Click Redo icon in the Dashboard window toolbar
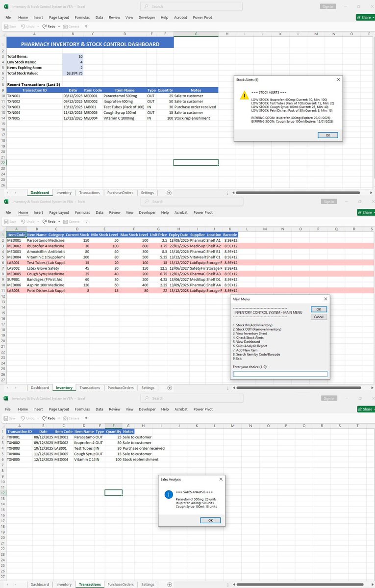375x588 pixels. click(45, 26)
